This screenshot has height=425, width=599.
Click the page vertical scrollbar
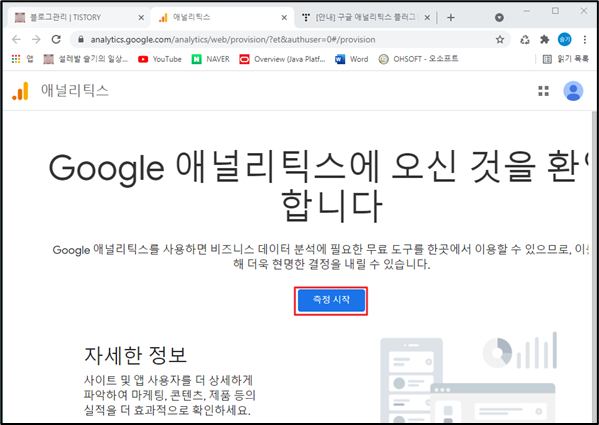click(x=594, y=266)
